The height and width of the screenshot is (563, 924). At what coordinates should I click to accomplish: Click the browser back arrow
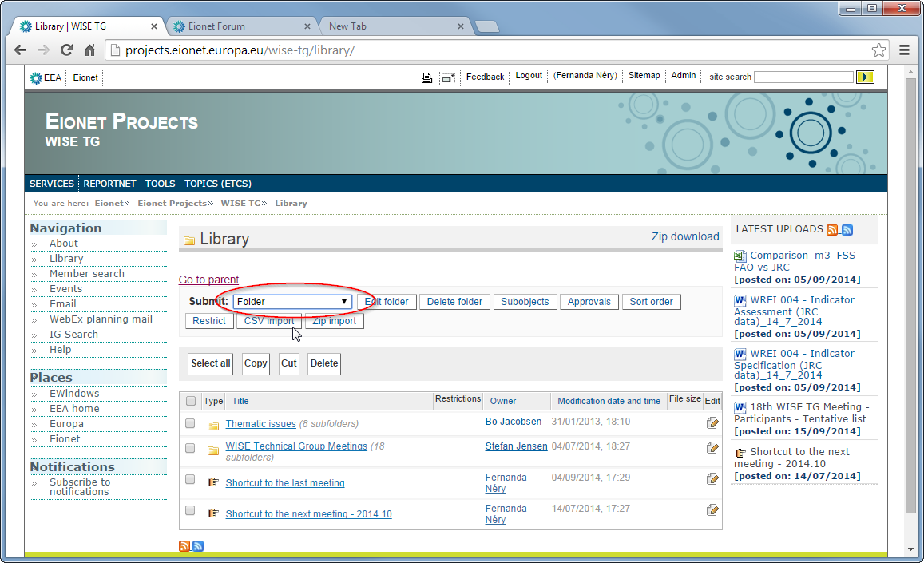coord(20,50)
